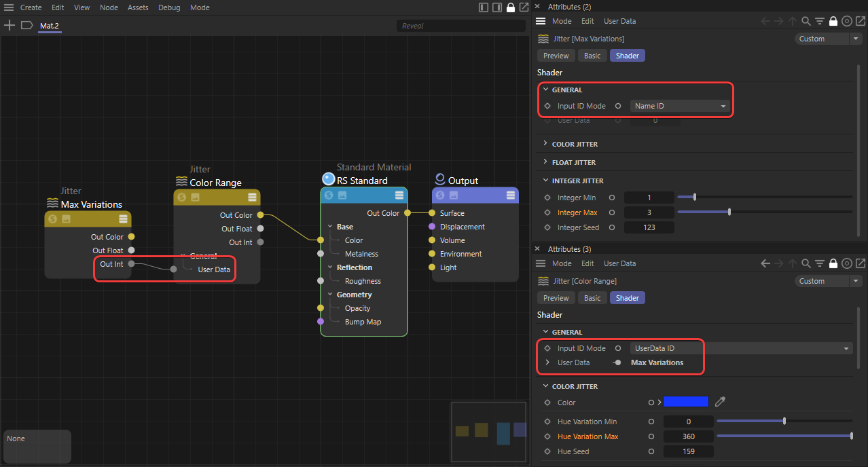This screenshot has height=467, width=868.
Task: Open Input ID Mode dropdown showing Name ID
Action: 680,106
